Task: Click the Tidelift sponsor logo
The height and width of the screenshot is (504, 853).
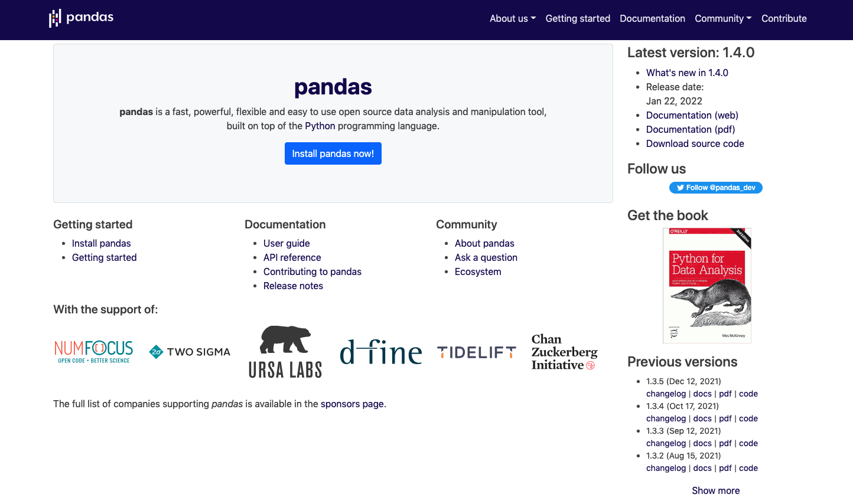Action: pos(477,352)
